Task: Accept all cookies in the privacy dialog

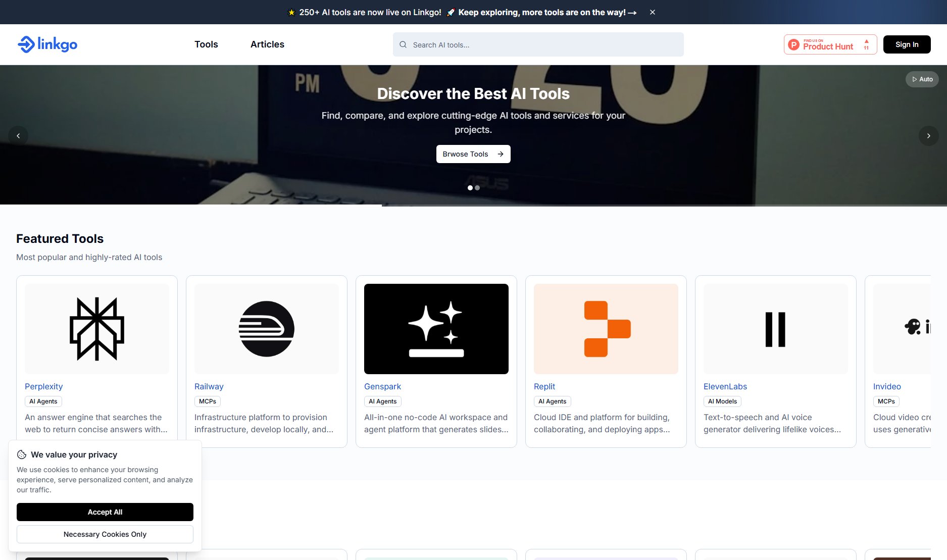Action: tap(105, 512)
